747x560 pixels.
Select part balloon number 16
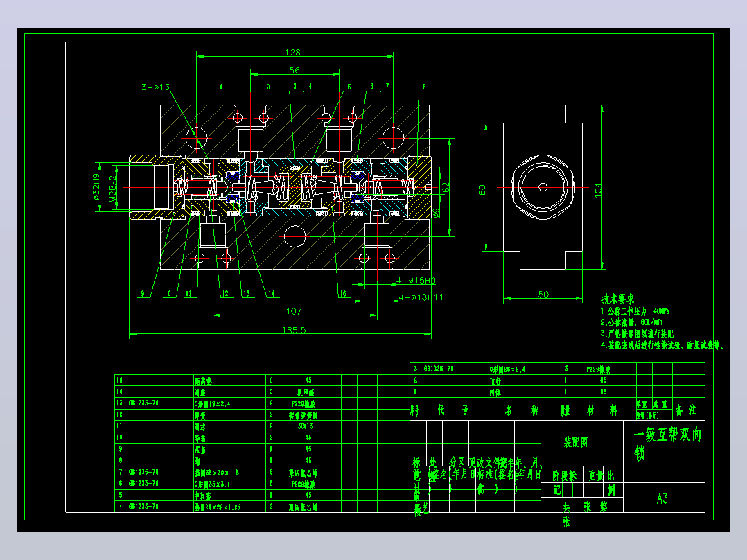(342, 294)
